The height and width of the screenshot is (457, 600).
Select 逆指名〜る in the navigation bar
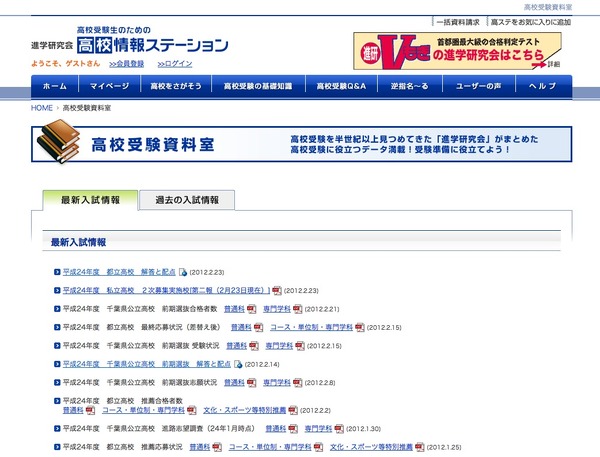coord(410,86)
